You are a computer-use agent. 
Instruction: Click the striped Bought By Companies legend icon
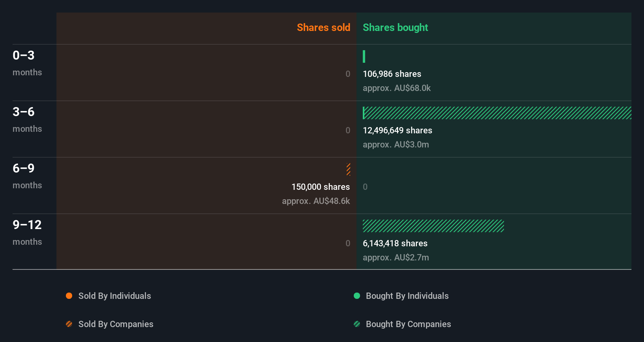click(x=357, y=324)
